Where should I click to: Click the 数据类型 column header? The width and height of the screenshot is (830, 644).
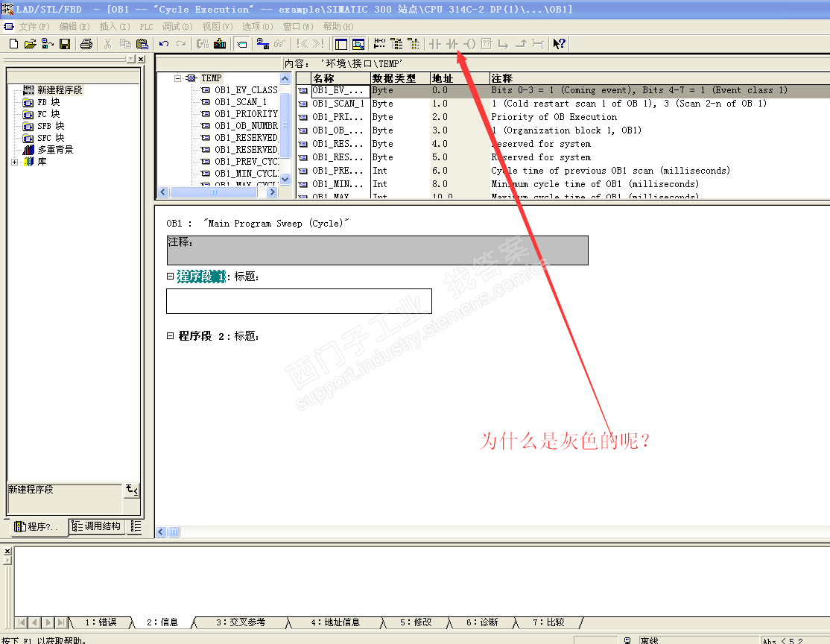coord(399,78)
